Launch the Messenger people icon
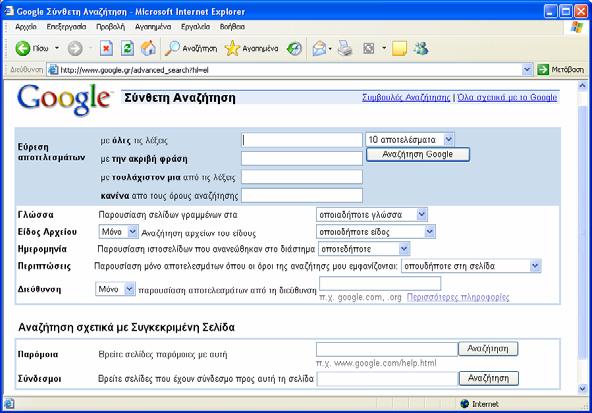 click(x=421, y=48)
